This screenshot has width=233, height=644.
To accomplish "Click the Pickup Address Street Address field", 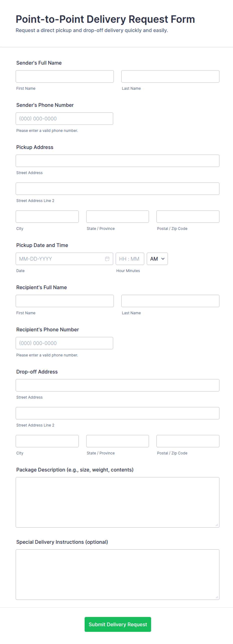I will pos(118,161).
